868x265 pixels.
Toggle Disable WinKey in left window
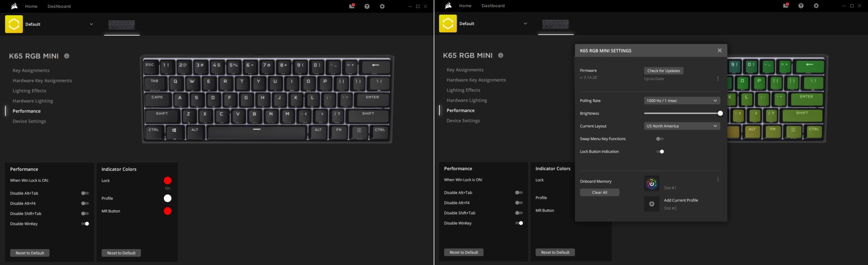coord(85,224)
